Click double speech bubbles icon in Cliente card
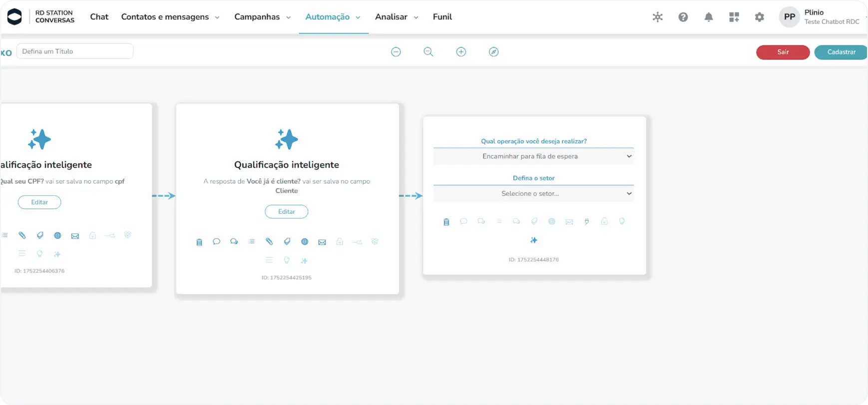This screenshot has width=868, height=405. pos(234,242)
